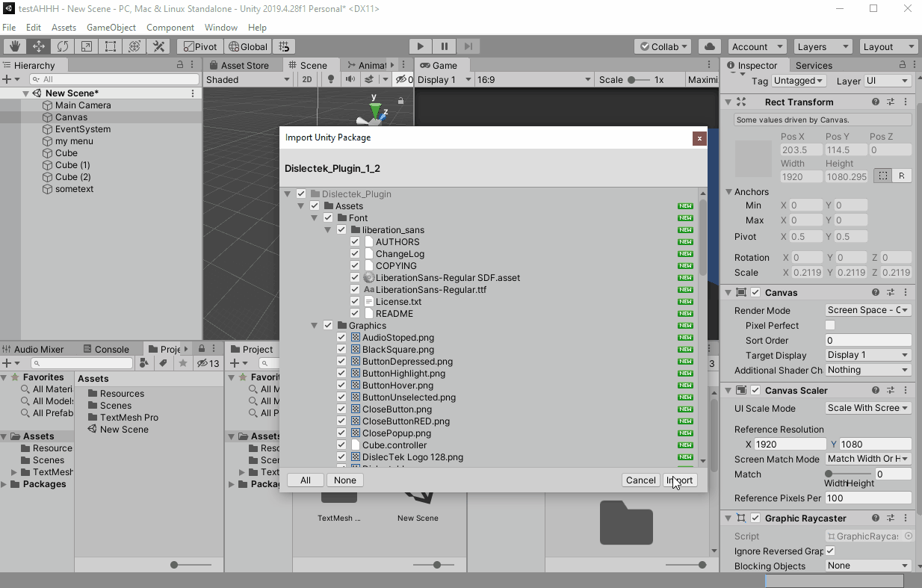
Task: Click the All button in the import dialog
Action: tap(306, 480)
